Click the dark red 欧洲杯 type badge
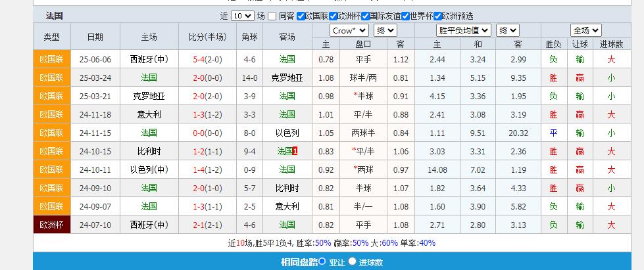This screenshot has height=270, width=644. (x=51, y=225)
